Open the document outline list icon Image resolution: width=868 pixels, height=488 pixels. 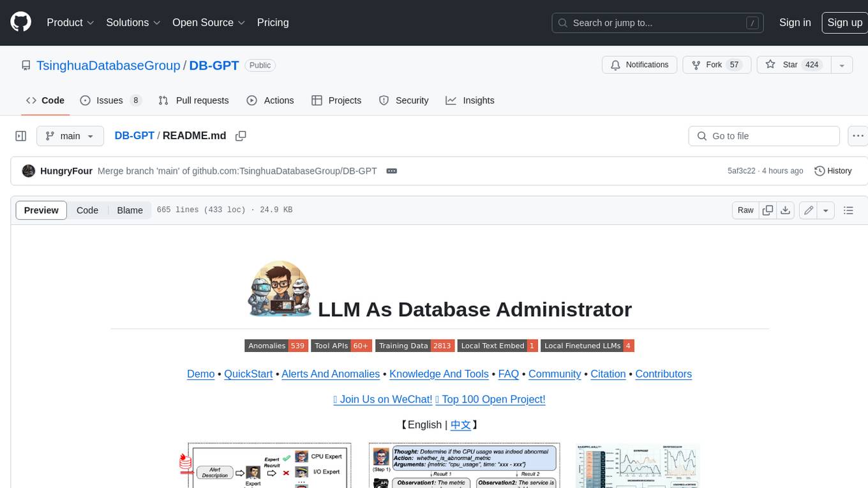[848, 210]
